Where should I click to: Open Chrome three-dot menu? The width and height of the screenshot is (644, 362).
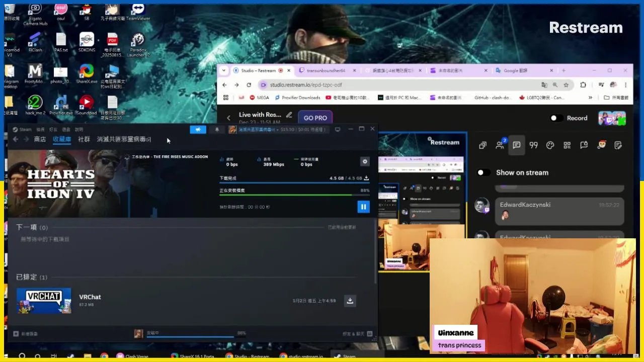pos(626,85)
